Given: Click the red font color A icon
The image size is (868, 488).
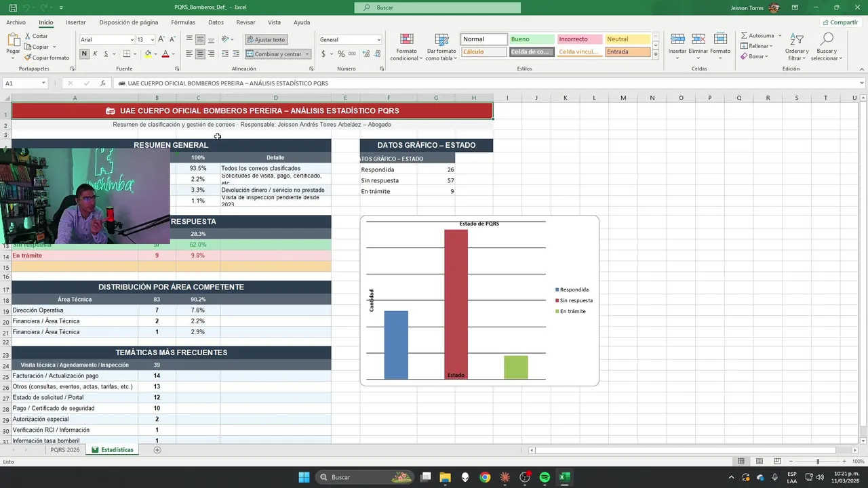Looking at the screenshot, I should tap(165, 54).
